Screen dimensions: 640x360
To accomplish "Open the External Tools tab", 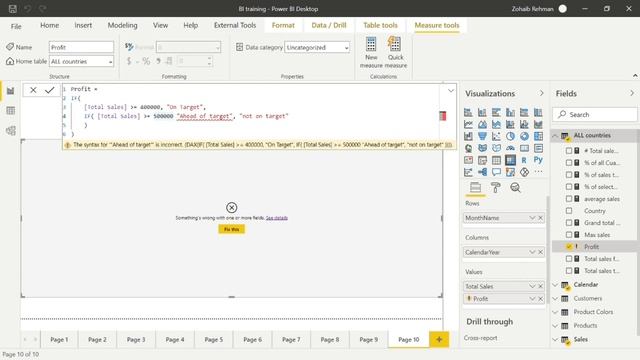I will [x=235, y=25].
